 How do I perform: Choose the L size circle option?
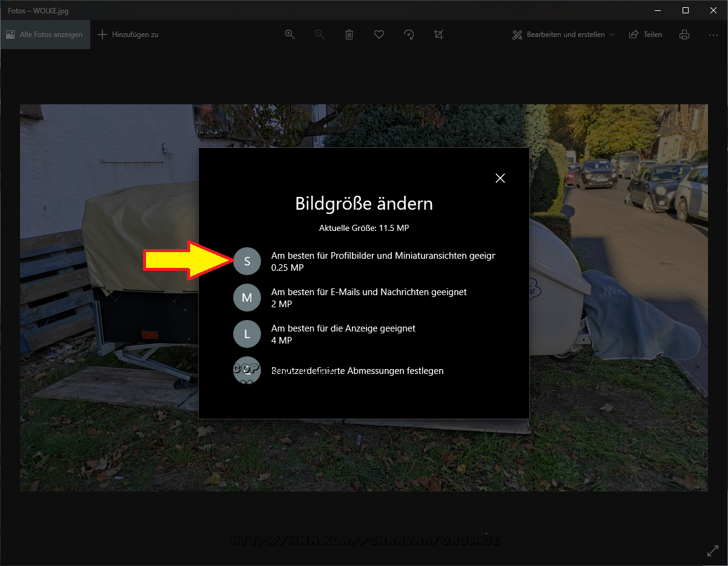[247, 334]
